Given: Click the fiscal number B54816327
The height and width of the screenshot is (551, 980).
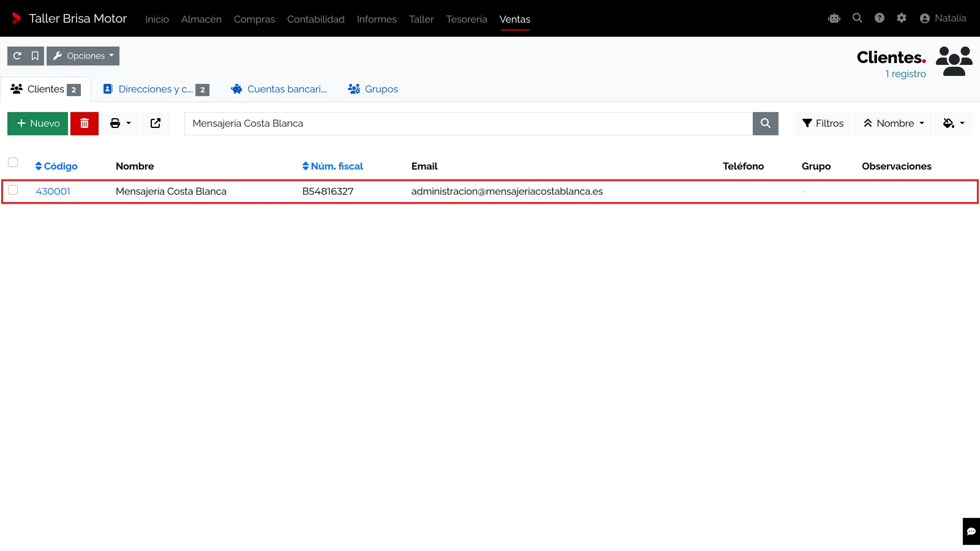Looking at the screenshot, I should click(328, 192).
